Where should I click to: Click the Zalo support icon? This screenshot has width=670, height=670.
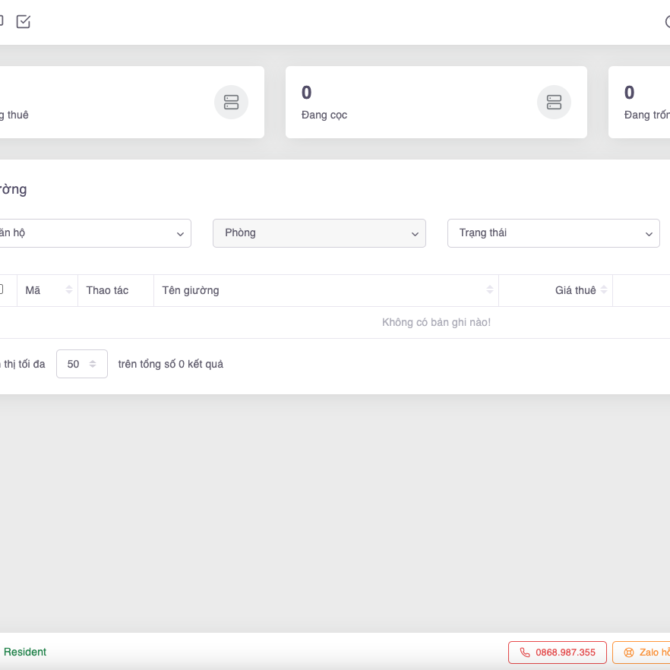pos(629,652)
